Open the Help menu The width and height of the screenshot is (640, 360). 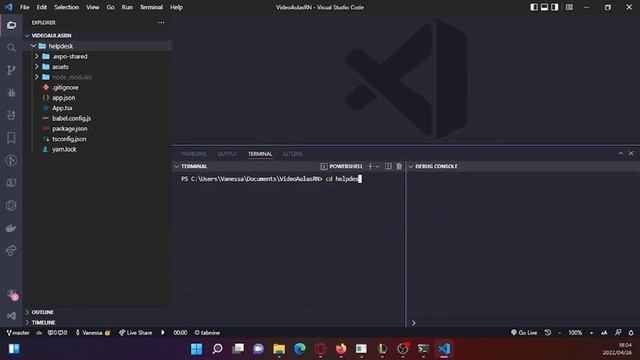point(176,7)
